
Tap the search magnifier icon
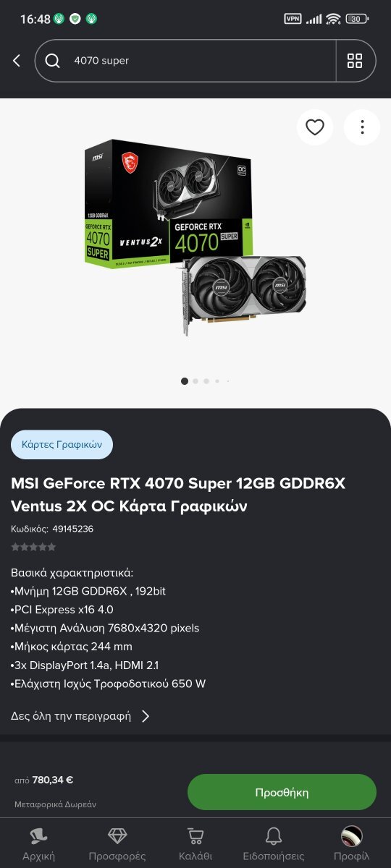click(x=53, y=61)
